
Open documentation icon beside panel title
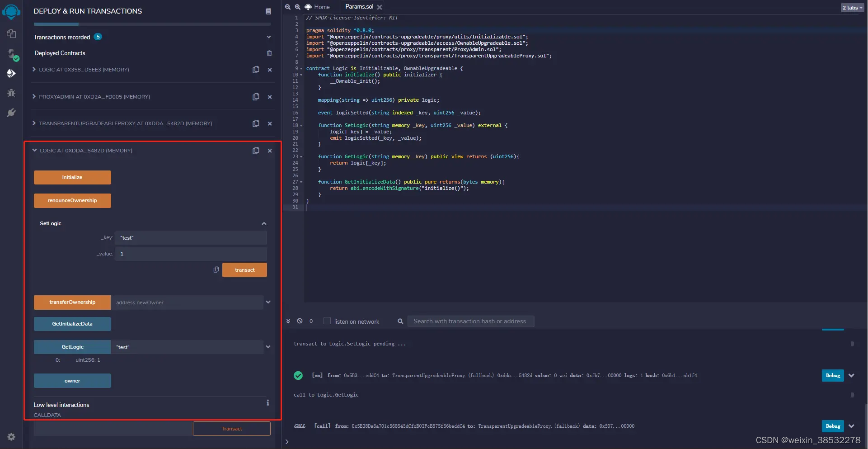tap(268, 11)
